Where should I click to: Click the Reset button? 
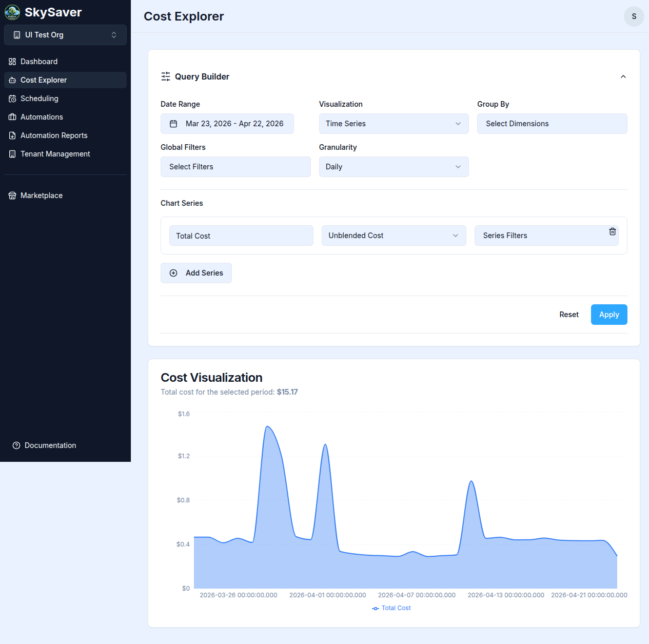coord(569,315)
